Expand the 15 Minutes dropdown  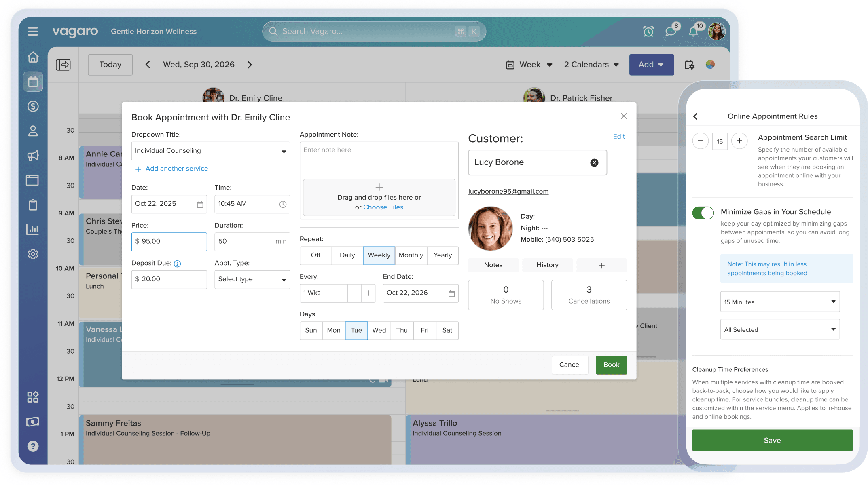(x=779, y=302)
